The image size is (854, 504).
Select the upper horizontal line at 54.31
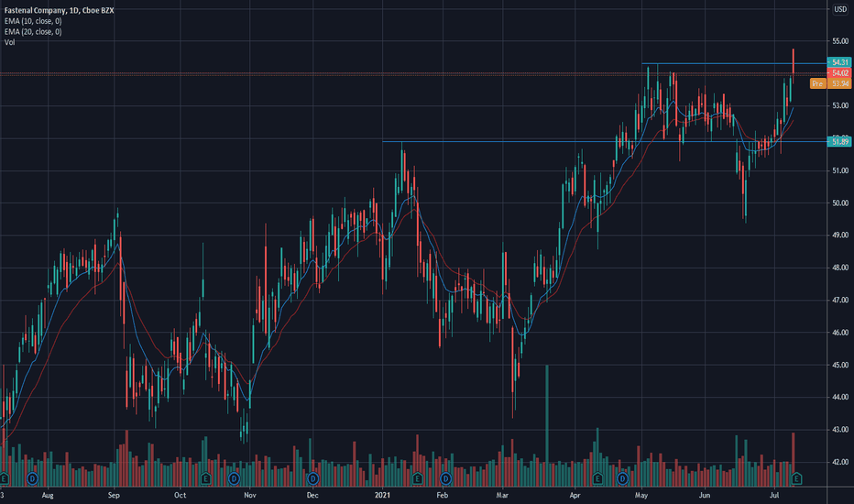click(734, 64)
